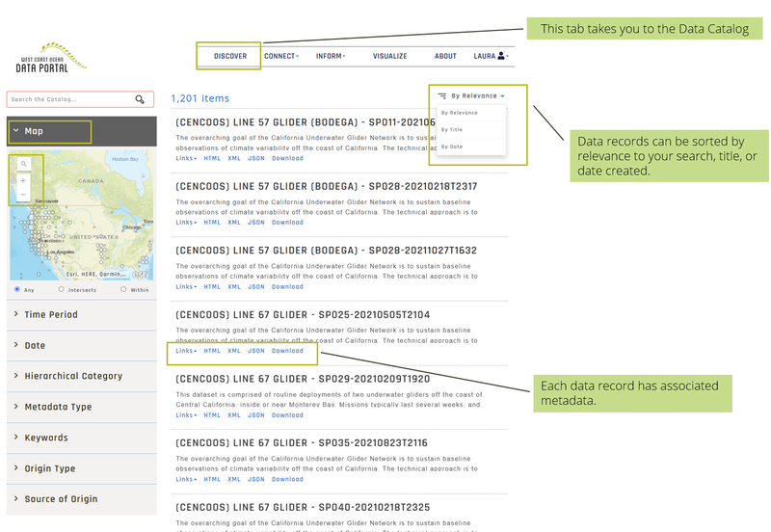Expand the Source of Origin filter
771x532 pixels.
coord(82,499)
